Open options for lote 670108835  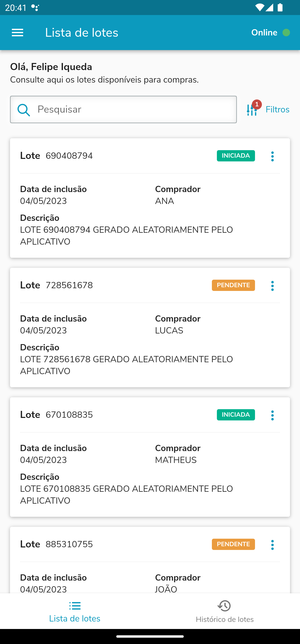click(272, 415)
